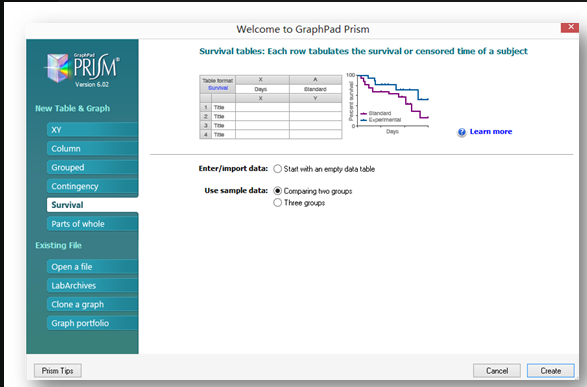Click the blue help question mark icon
Image resolution: width=587 pixels, height=387 pixels.
(462, 132)
